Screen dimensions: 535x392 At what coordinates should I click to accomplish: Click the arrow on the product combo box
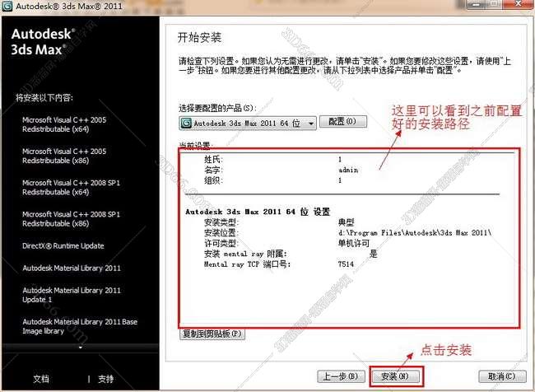[x=310, y=124]
